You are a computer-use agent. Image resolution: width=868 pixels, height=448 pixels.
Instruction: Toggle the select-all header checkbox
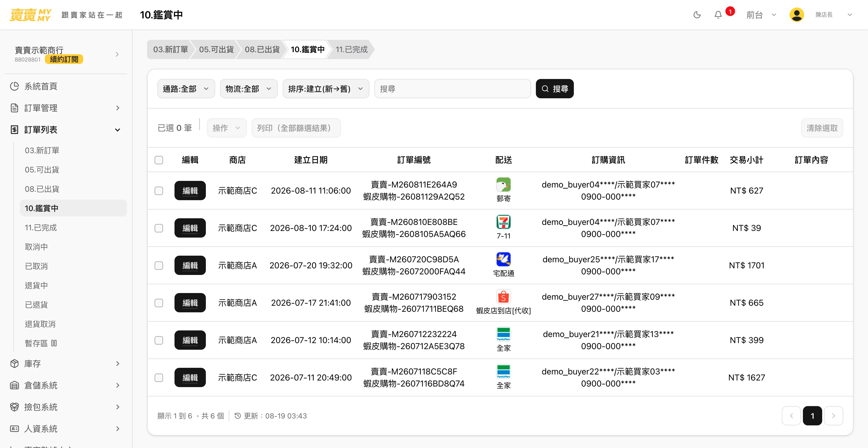(159, 160)
